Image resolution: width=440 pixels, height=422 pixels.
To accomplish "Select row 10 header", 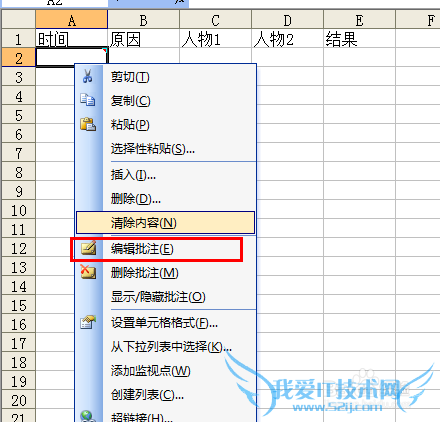I will point(19,210).
